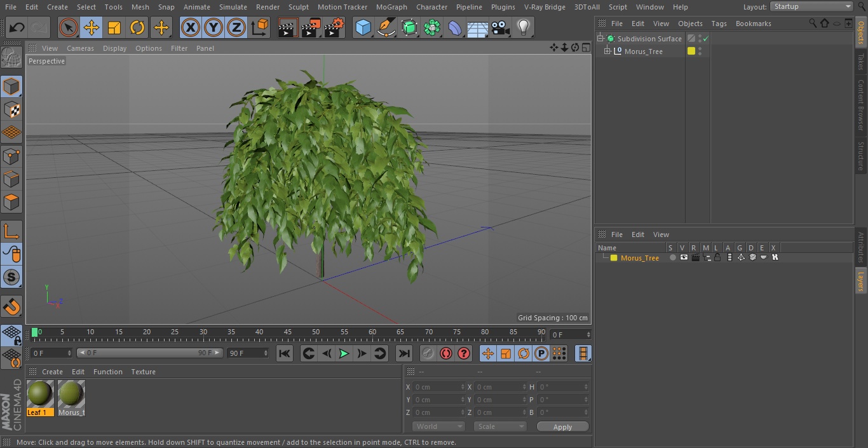Select the Morus_t material thumbnail
The width and height of the screenshot is (868, 448).
tap(71, 398)
